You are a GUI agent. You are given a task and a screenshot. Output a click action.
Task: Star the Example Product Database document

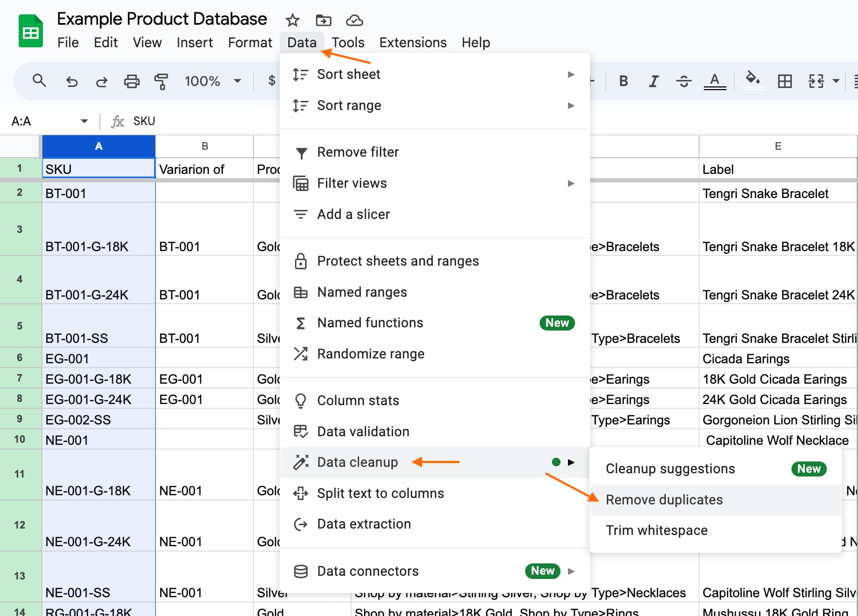[x=292, y=20]
